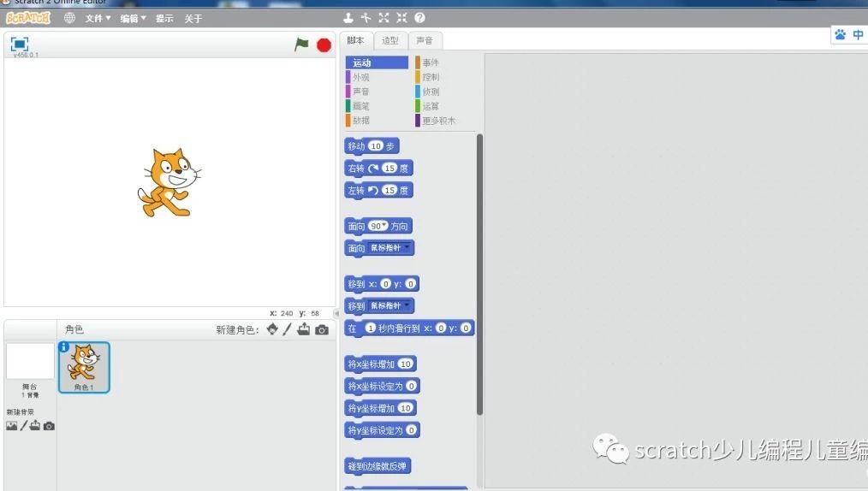Choose new sprite from library
Image resolution: width=868 pixels, height=491 pixels.
point(272,329)
